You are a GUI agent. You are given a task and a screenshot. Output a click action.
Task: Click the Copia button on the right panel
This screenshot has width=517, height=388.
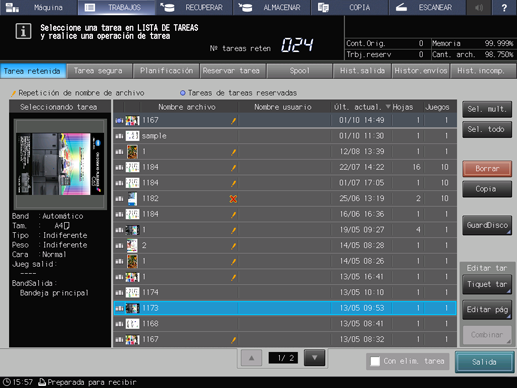click(487, 189)
